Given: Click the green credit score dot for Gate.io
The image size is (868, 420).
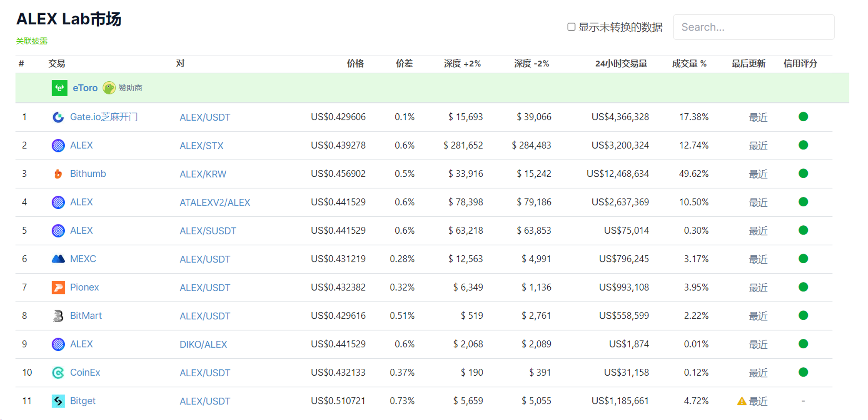Looking at the screenshot, I should [x=803, y=117].
